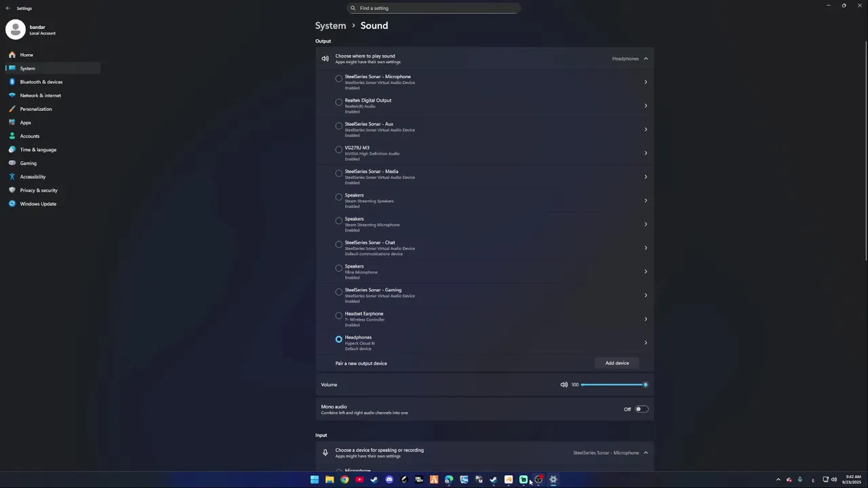Click the Settings gear icon on taskbar
This screenshot has width=868, height=488.
(553, 480)
